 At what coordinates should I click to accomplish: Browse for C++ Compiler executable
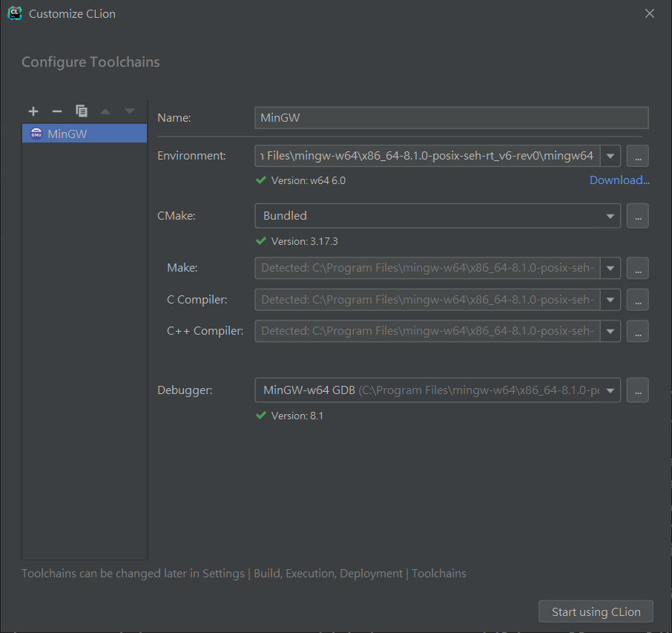(x=638, y=331)
